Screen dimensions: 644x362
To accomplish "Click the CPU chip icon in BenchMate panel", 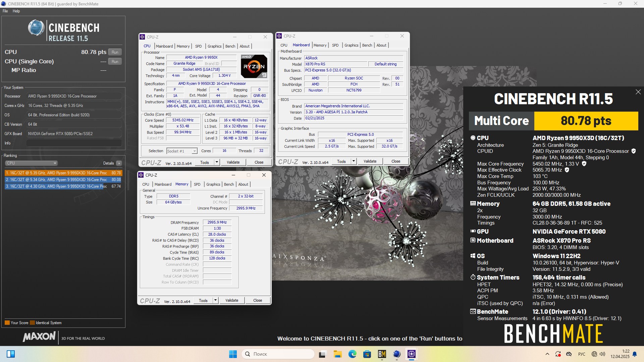I will [473, 138].
